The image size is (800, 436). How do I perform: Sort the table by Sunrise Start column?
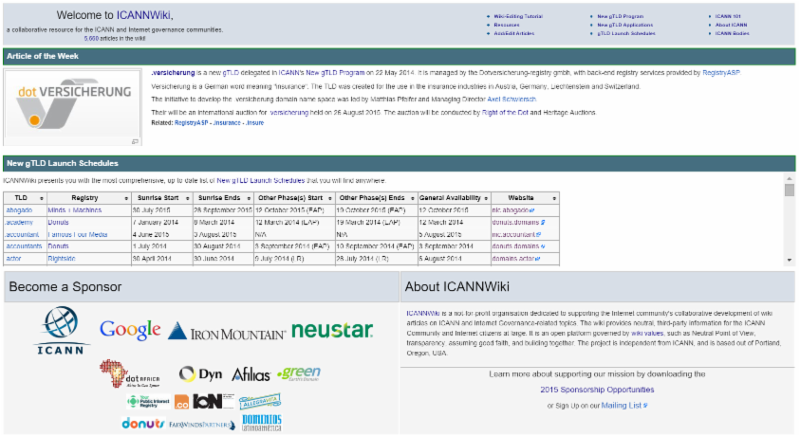tap(158, 198)
